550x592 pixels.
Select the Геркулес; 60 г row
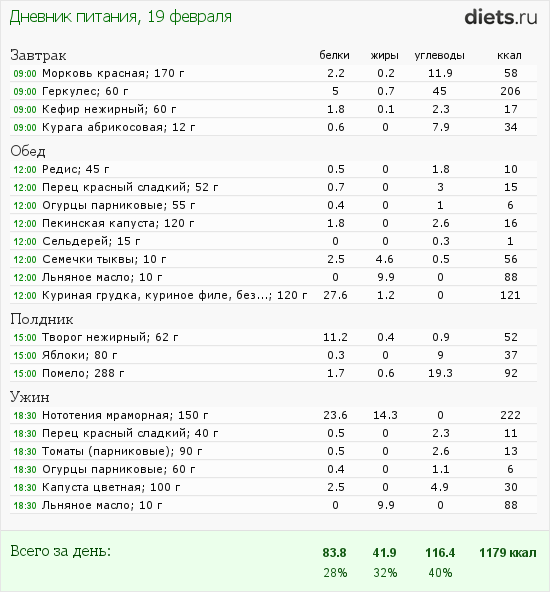(273, 91)
